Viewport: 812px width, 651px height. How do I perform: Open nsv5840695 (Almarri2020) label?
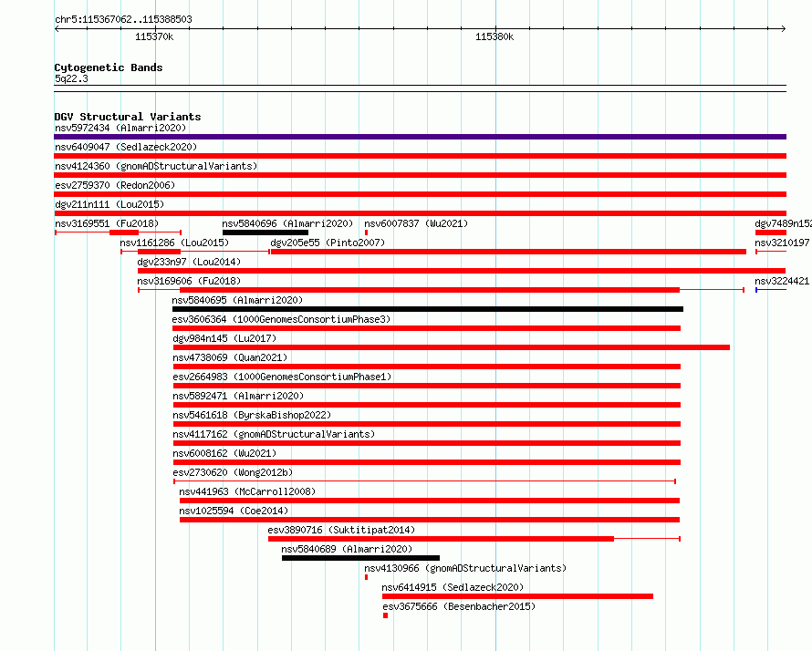[237, 300]
